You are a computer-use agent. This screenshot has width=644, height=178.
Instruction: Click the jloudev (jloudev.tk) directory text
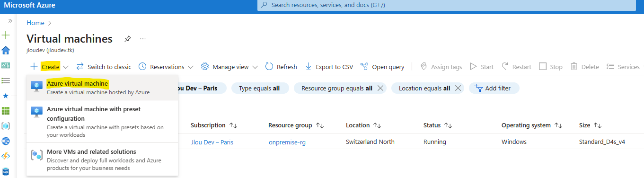pyautogui.click(x=50, y=50)
